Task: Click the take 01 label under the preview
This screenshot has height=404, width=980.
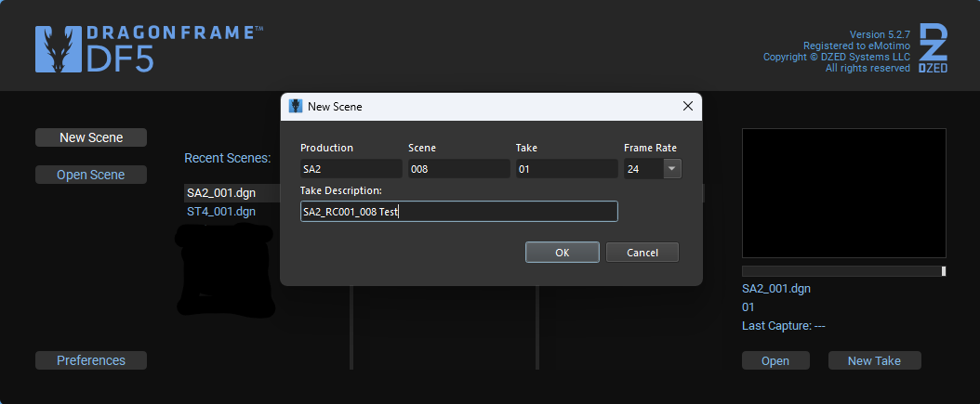Action: click(748, 307)
